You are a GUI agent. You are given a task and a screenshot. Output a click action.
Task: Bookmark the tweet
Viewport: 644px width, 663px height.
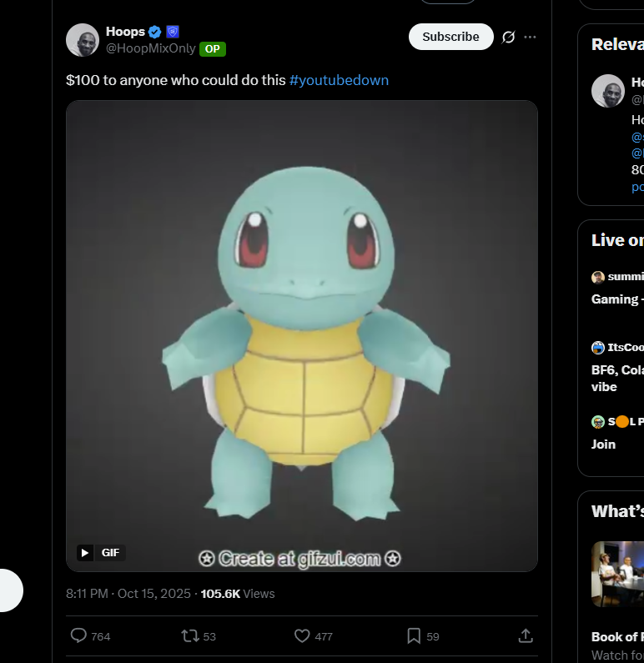[414, 636]
